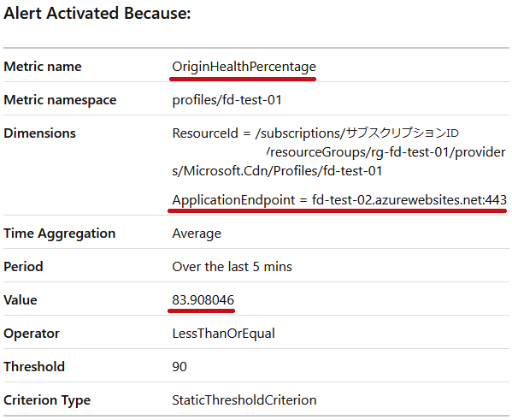Click the ResourceId subscriptions path text
Screen dimensions: 512x420
(315, 133)
